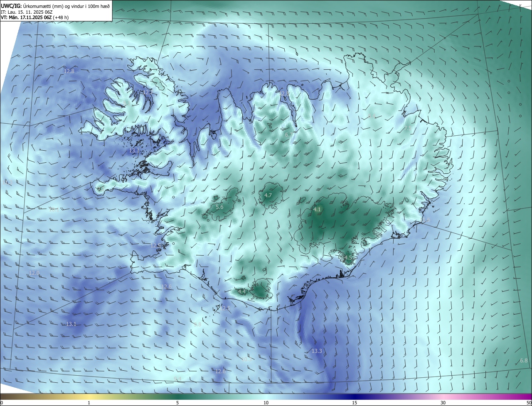This screenshot has height=406, width=532.
Task: Click the 9.4 value above the legend
Action: tap(178, 378)
